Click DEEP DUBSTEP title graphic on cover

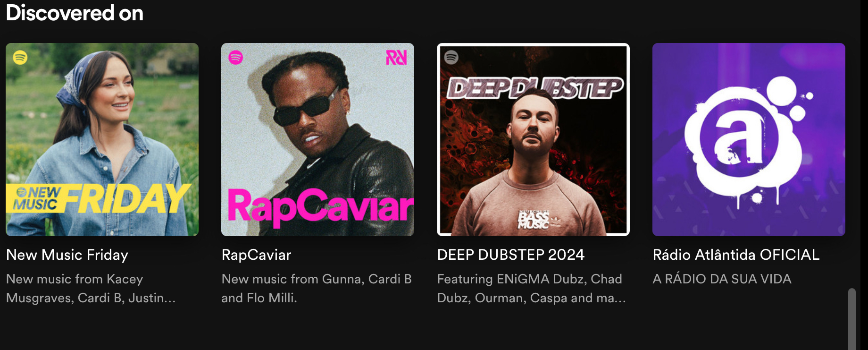535,88
